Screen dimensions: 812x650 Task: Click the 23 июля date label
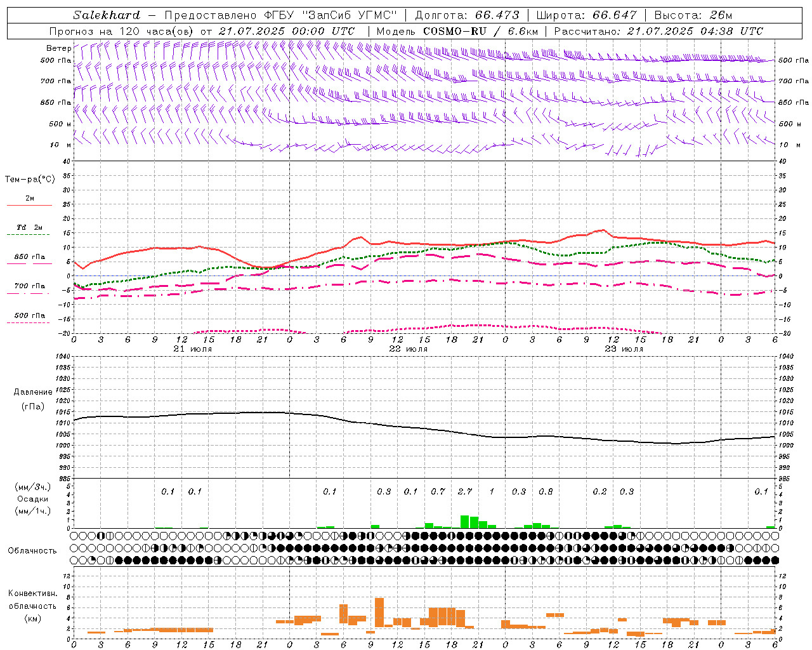click(x=624, y=349)
